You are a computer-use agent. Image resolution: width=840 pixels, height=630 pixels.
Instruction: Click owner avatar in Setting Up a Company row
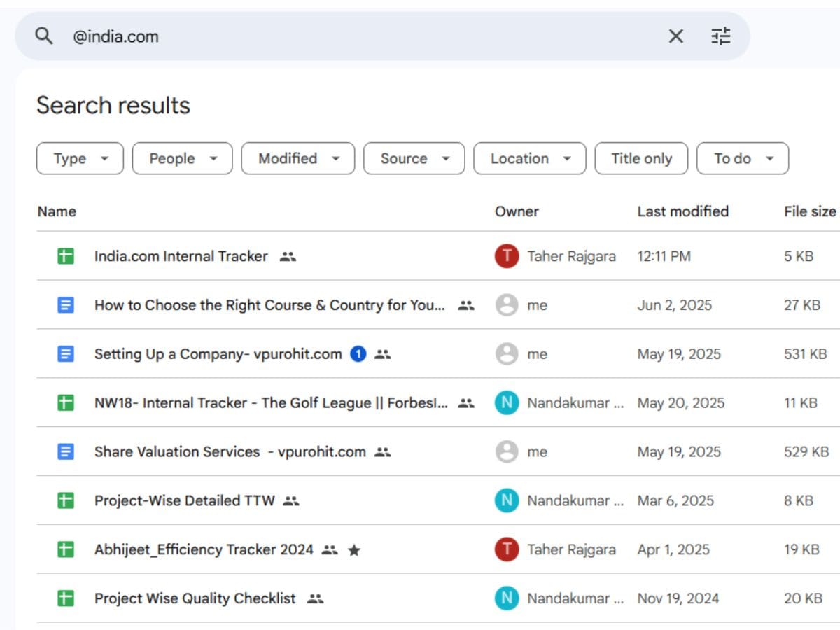pos(506,354)
